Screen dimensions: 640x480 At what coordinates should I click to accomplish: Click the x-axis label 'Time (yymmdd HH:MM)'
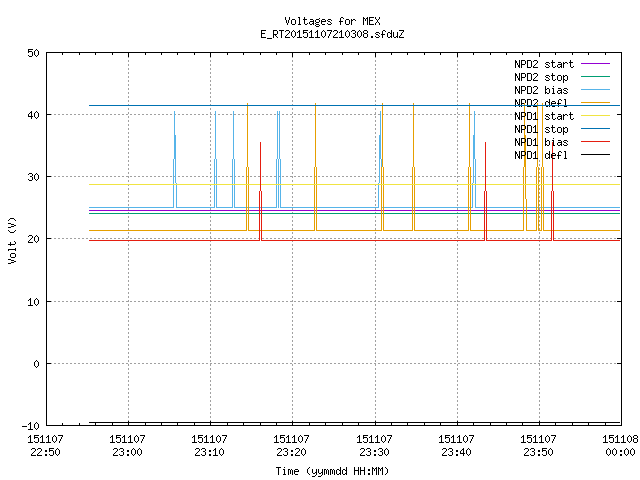coord(332,471)
